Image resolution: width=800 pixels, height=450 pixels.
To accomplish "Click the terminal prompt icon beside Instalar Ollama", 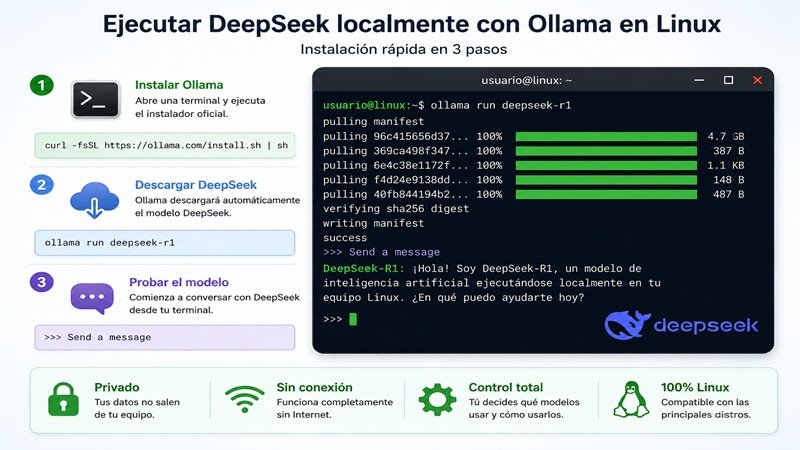I will [95, 99].
